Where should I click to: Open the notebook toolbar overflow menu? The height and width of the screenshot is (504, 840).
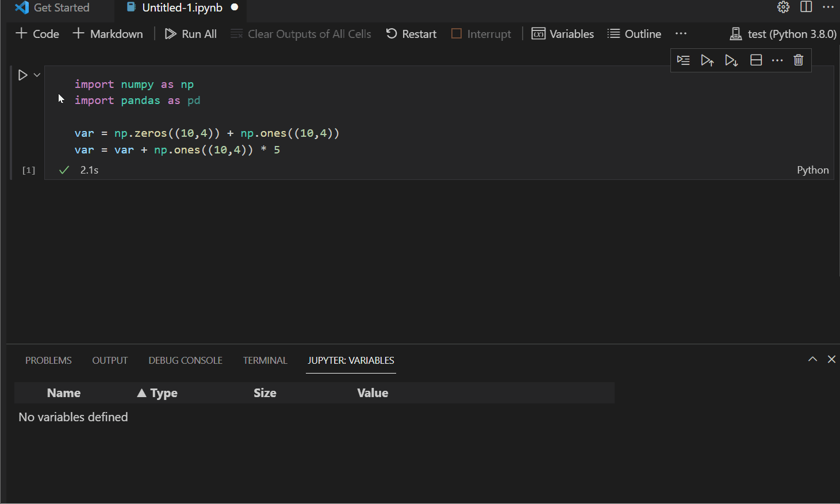681,33
